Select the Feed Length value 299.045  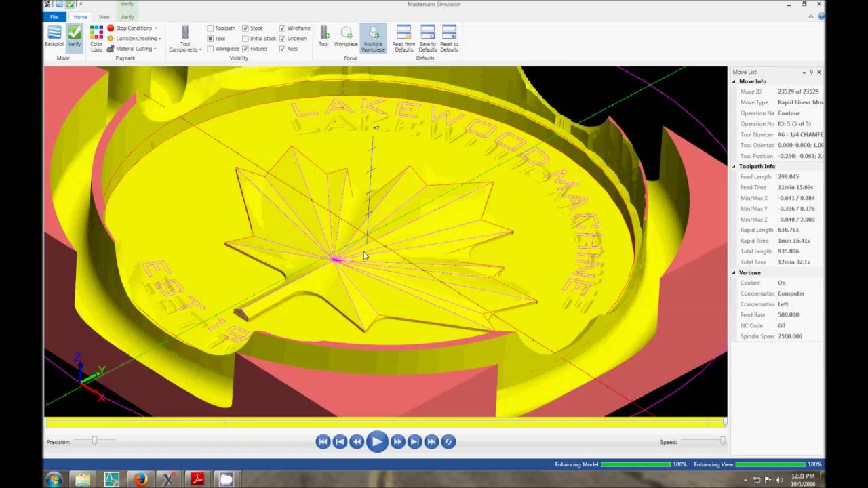pyautogui.click(x=788, y=177)
